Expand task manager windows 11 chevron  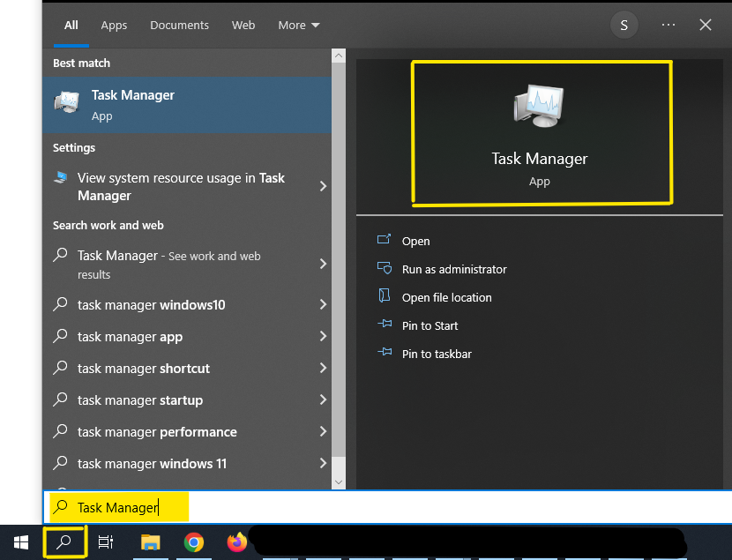[x=323, y=463]
